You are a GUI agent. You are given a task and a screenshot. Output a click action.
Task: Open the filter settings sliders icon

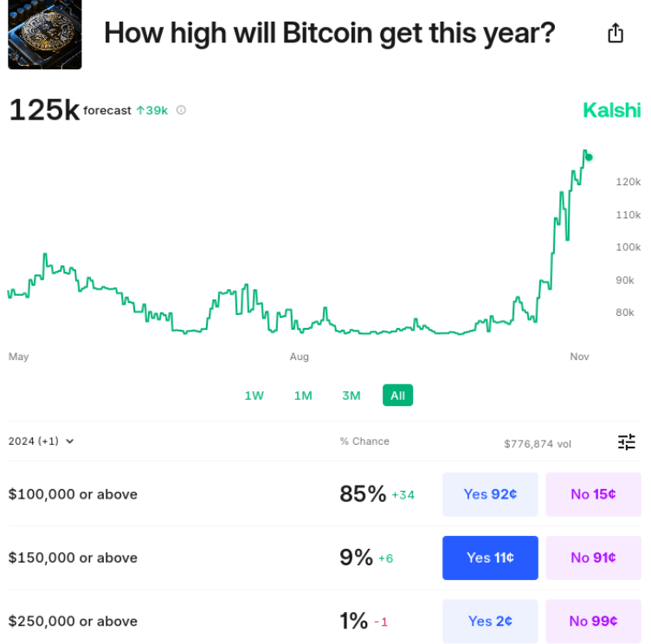(627, 442)
